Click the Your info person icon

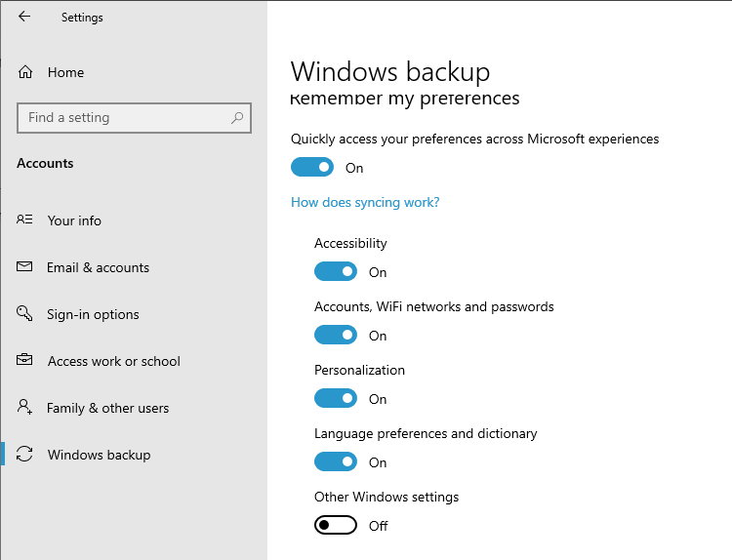click(24, 220)
